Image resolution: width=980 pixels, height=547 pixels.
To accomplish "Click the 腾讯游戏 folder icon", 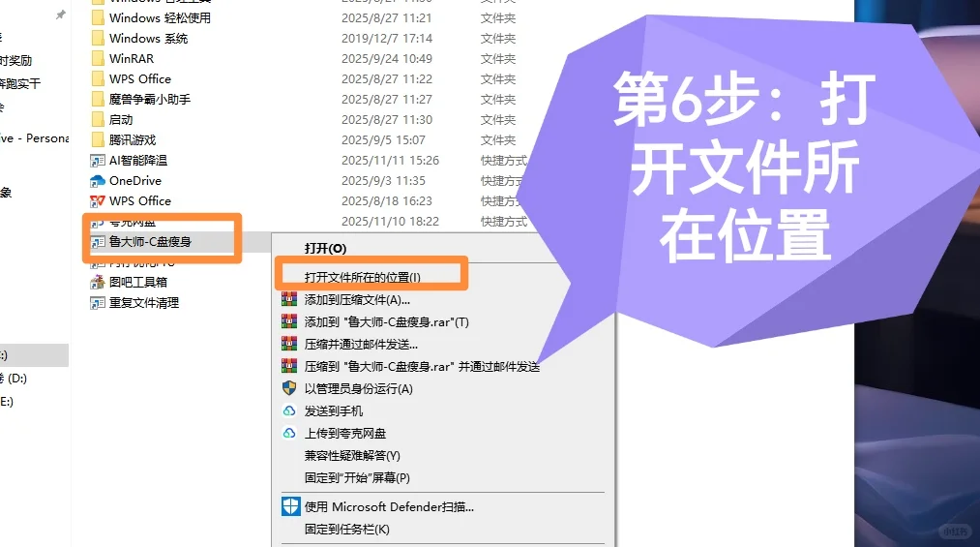I will [98, 139].
